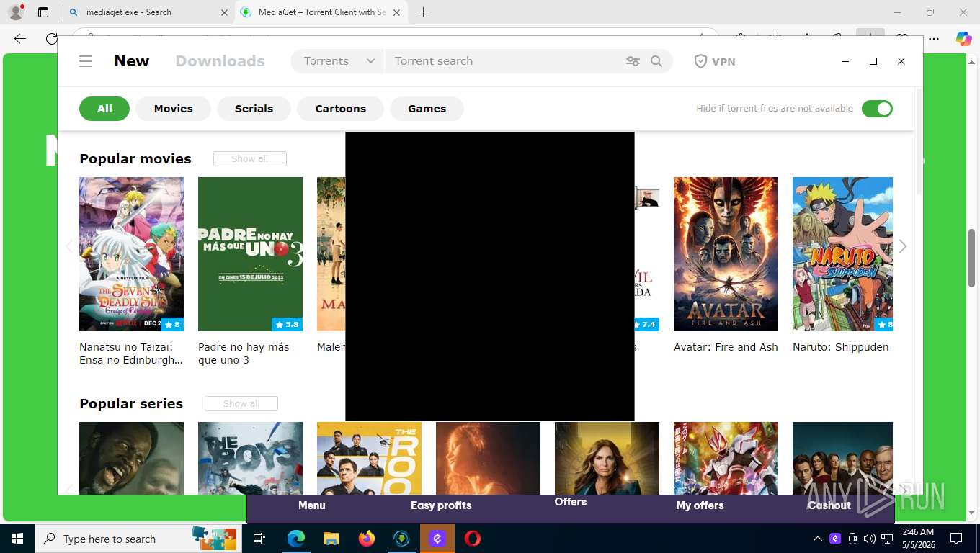Click the Edge page vertical scrollbar thumb

click(x=972, y=258)
